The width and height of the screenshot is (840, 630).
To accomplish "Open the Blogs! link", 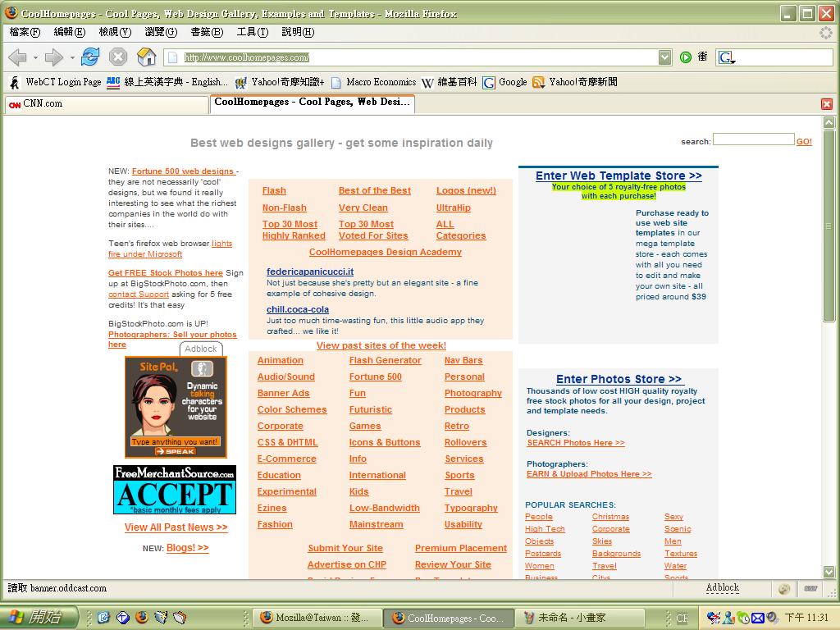I will (188, 548).
